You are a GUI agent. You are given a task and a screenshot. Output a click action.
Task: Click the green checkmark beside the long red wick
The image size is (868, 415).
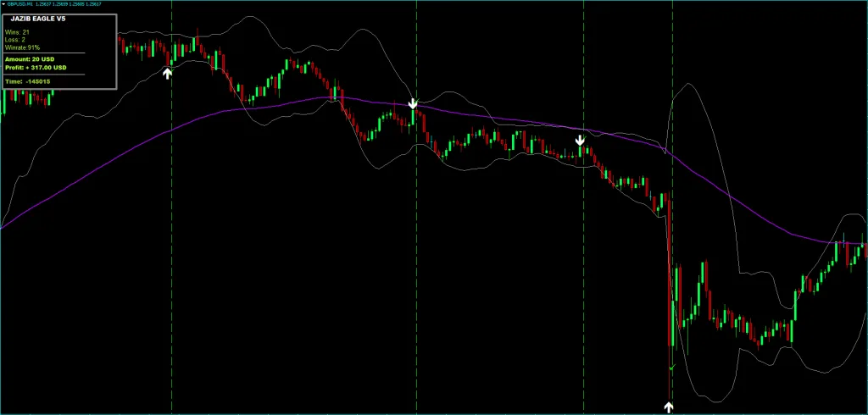(672, 367)
